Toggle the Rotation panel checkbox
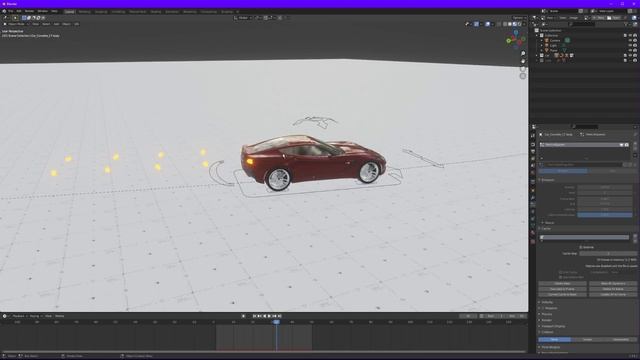The image size is (640, 360). click(x=544, y=308)
